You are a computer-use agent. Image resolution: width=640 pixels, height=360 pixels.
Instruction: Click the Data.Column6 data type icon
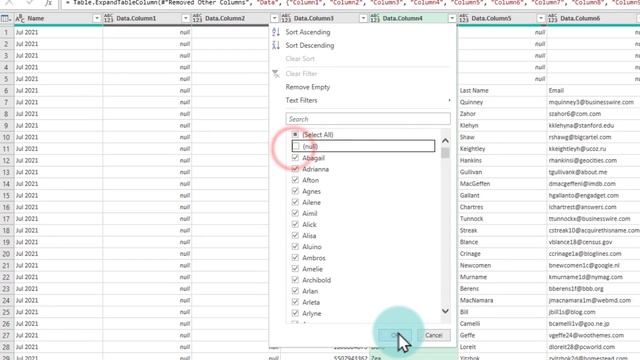[x=552, y=18]
